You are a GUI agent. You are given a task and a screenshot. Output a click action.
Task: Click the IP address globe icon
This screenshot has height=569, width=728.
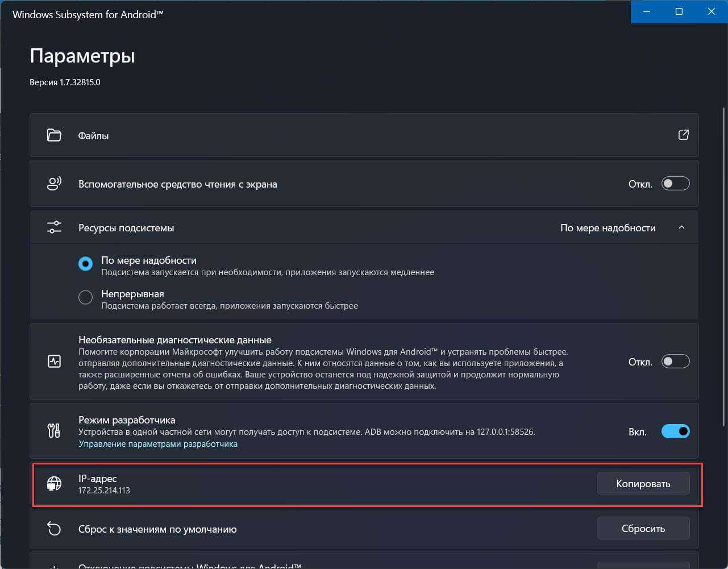[54, 484]
